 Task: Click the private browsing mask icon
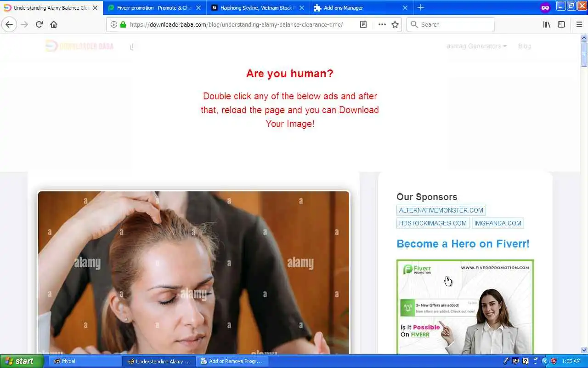tap(545, 8)
